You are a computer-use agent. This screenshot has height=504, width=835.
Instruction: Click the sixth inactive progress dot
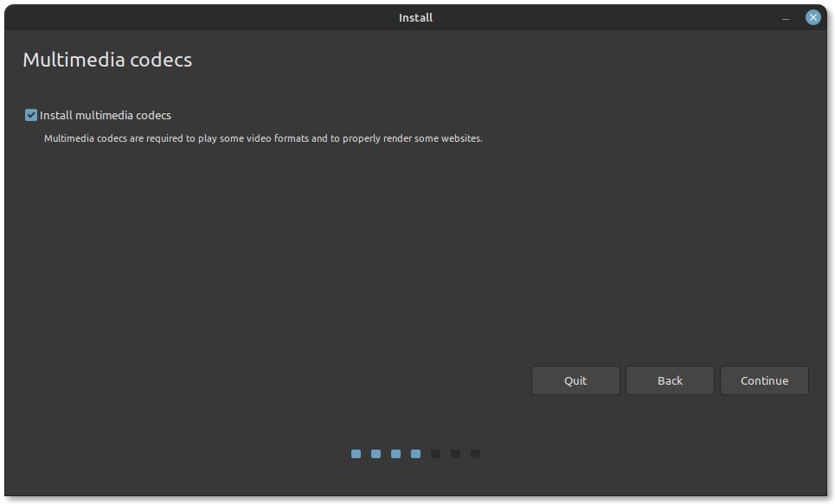pyautogui.click(x=455, y=453)
